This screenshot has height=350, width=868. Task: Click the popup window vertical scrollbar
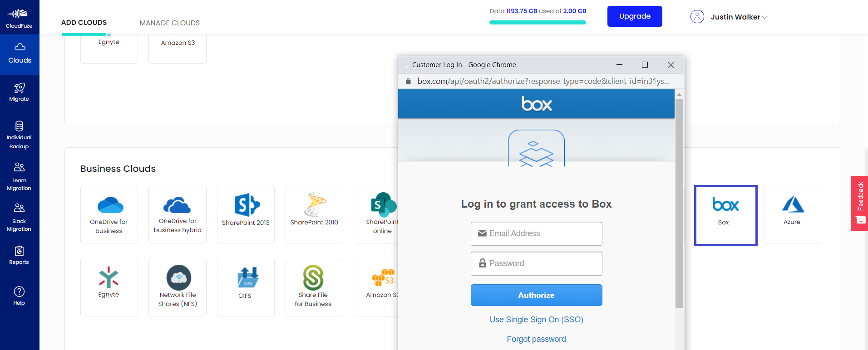[679, 204]
